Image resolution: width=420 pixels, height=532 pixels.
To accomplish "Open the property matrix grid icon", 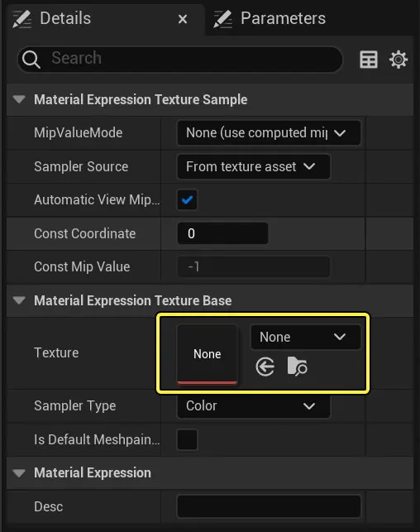I will 369,60.
